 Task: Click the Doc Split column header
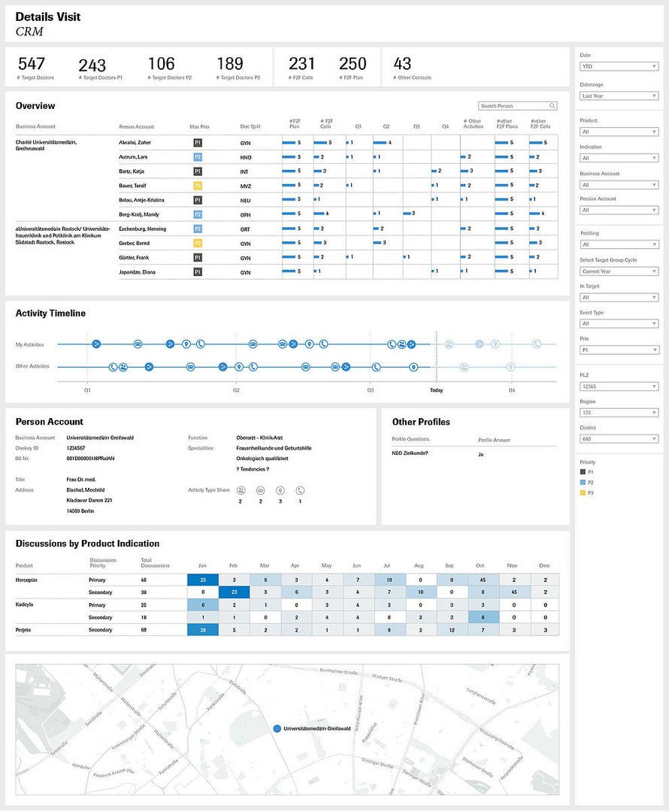point(250,127)
